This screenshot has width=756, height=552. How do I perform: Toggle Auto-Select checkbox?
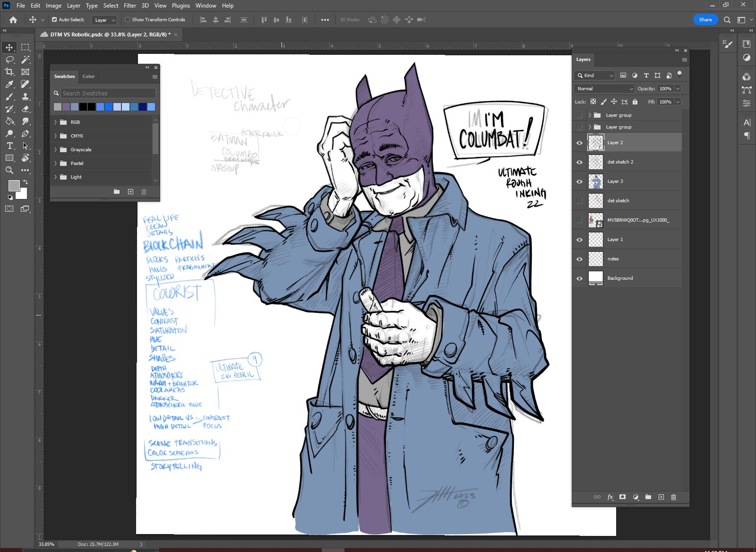54,20
